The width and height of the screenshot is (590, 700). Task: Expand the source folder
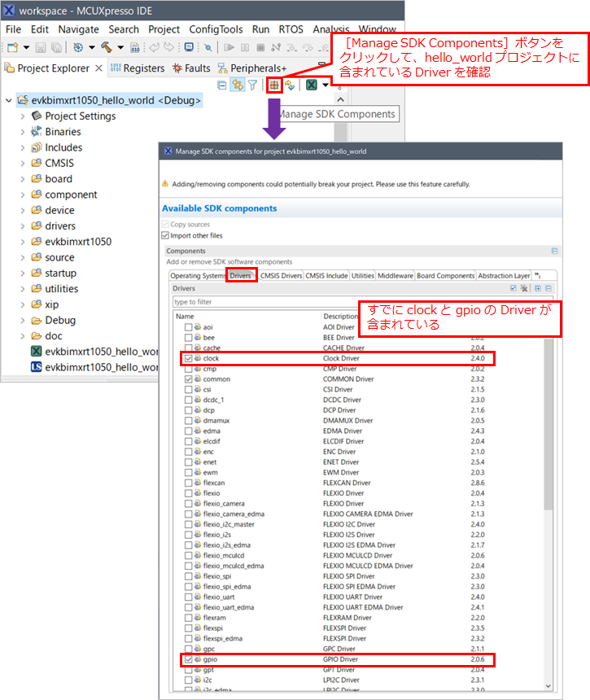pos(22,257)
